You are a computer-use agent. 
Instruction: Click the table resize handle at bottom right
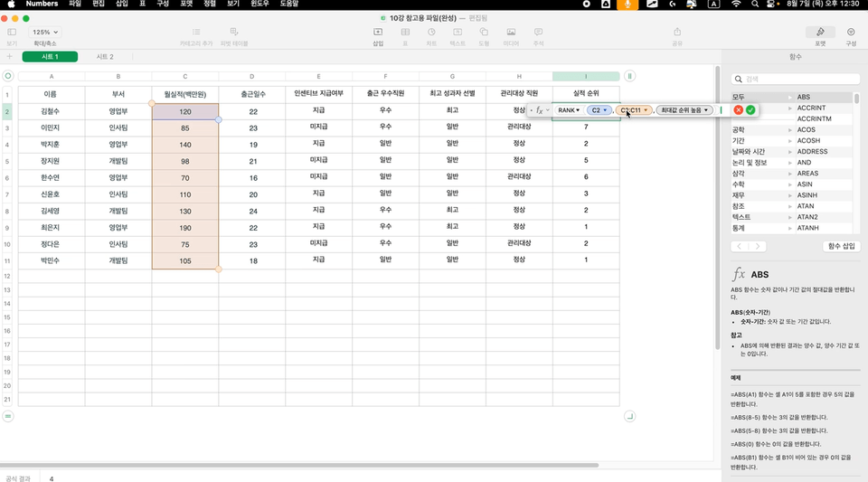[x=629, y=416]
